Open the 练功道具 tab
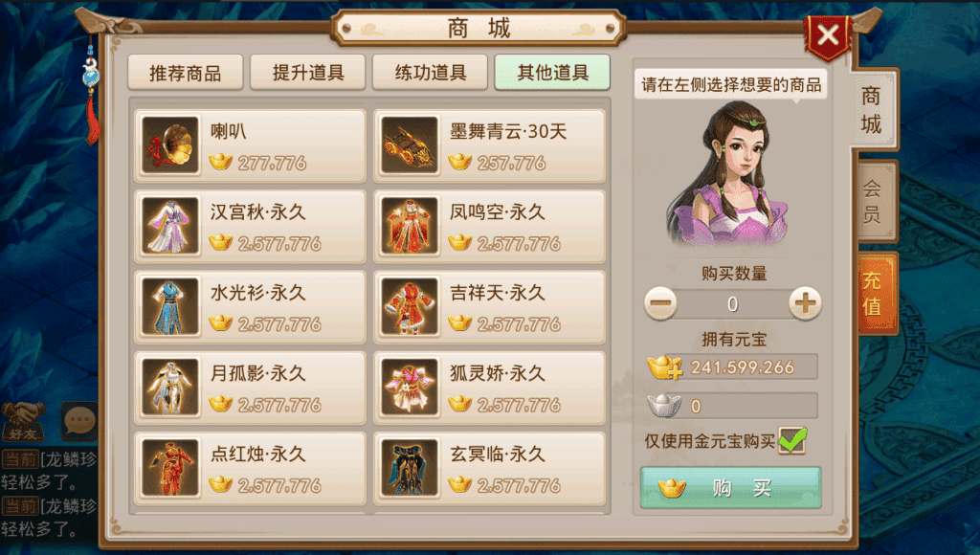The image size is (980, 555). 430,73
